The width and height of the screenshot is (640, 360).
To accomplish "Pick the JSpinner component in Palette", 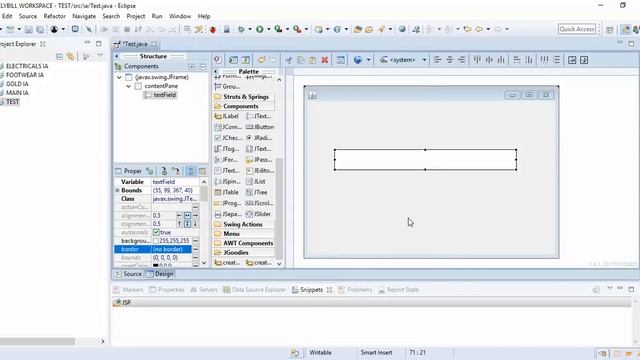I will point(227,181).
